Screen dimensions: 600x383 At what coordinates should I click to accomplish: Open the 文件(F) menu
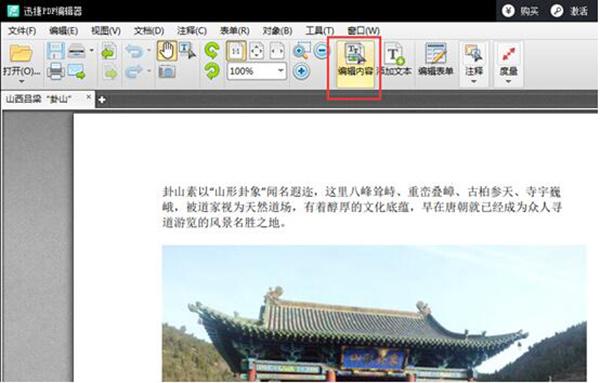(x=22, y=31)
